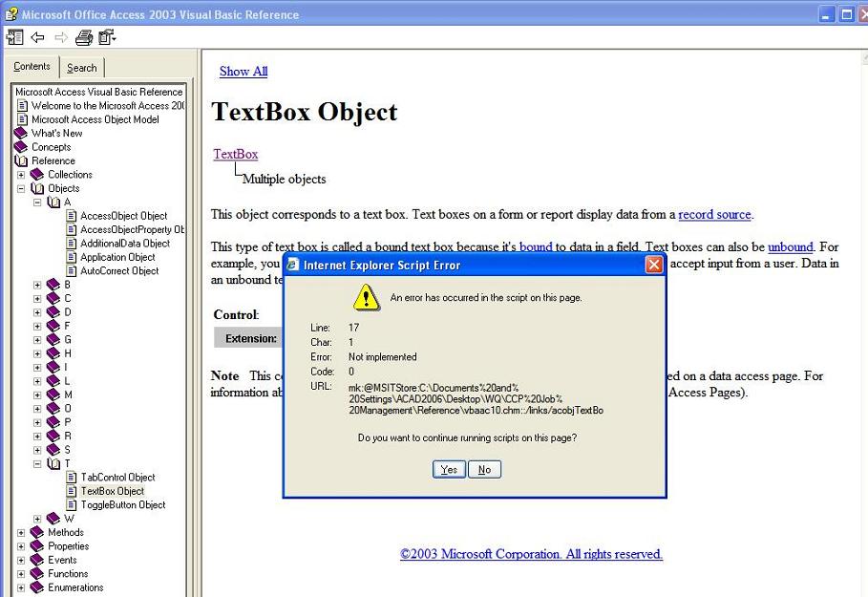Expand the C section in Objects
This screenshot has height=597, width=868.
pos(37,298)
